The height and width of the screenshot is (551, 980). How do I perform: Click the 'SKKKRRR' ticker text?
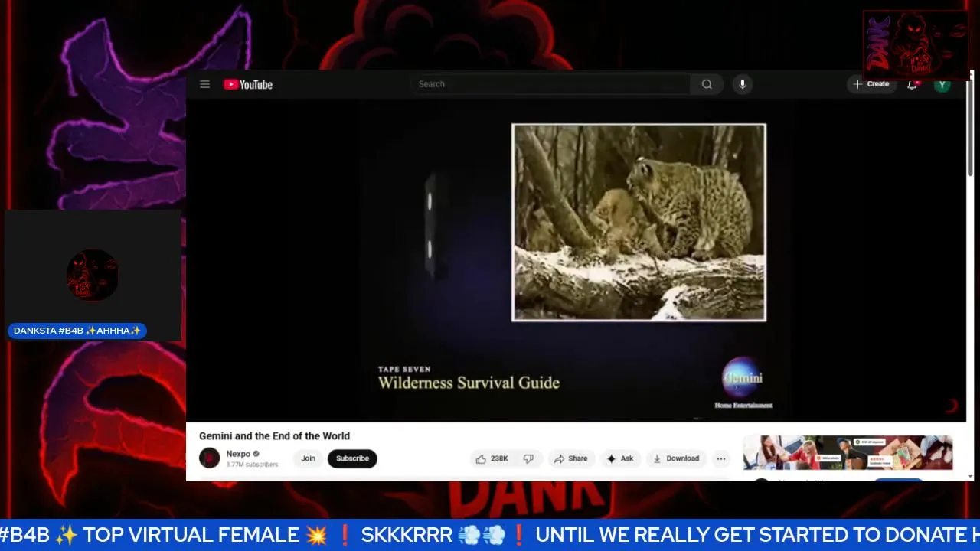[407, 535]
